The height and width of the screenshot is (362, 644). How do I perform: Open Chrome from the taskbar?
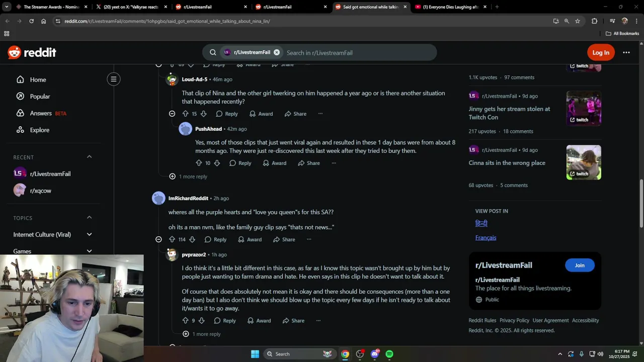tap(345, 354)
